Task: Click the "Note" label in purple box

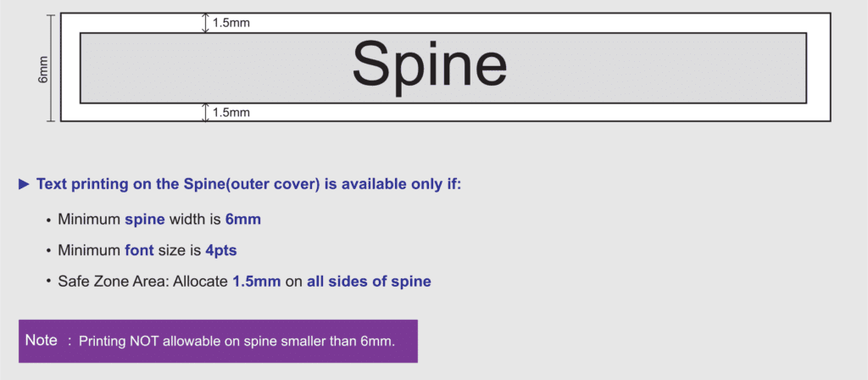Action: pos(42,340)
